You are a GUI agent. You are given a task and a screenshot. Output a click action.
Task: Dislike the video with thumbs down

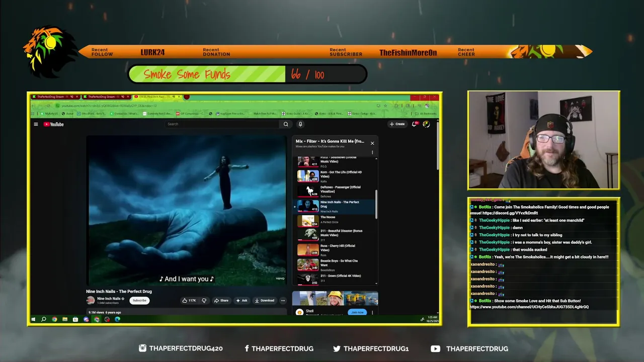click(x=204, y=301)
